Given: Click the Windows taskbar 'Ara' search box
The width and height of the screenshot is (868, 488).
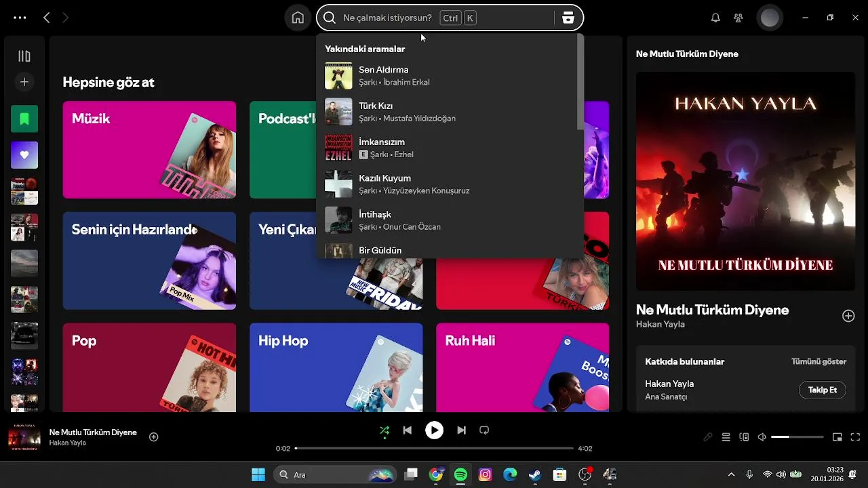Looking at the screenshot, I should (x=335, y=474).
